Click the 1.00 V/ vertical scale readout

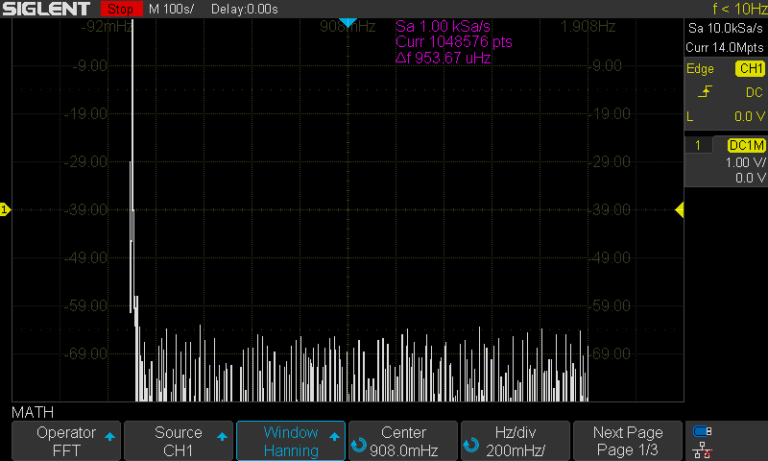pyautogui.click(x=744, y=162)
